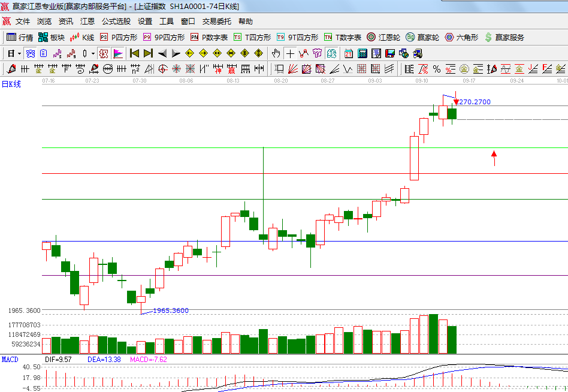Expand the candlestick style dropdown arrow

coord(92,53)
